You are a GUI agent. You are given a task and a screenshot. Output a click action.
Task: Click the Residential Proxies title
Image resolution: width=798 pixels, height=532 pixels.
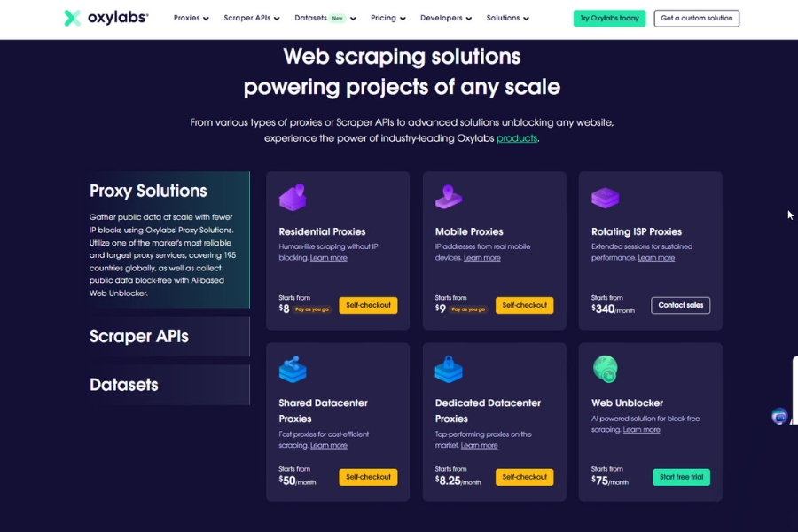(322, 231)
